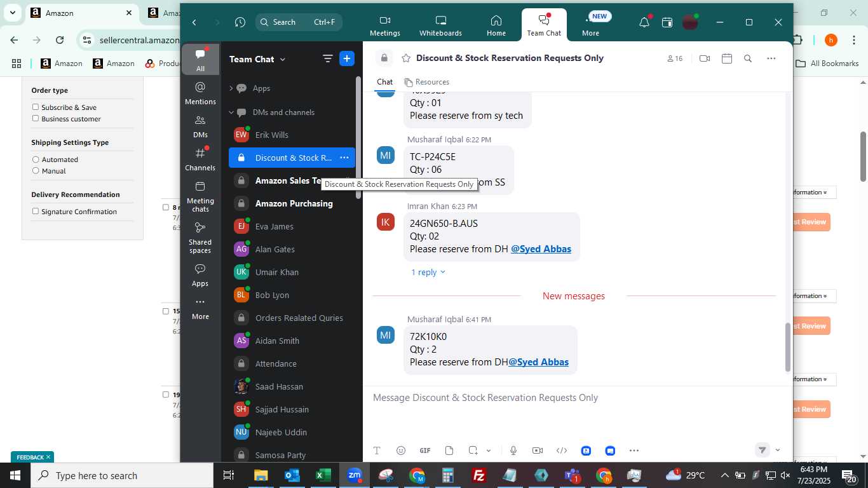Screen dimensions: 868x488
Task: View the 16 channel members
Action: pos(674,58)
